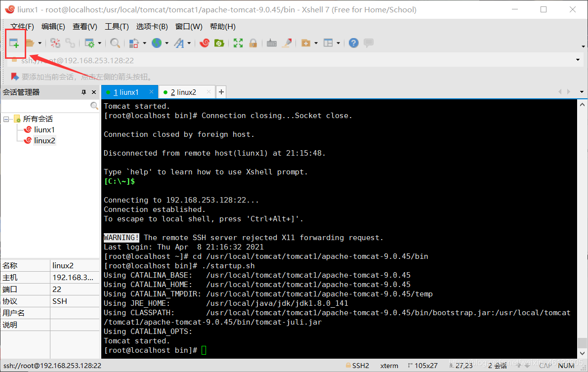Launch Xshell red swirl icon
Viewport: 588px width, 372px height.
(205, 43)
